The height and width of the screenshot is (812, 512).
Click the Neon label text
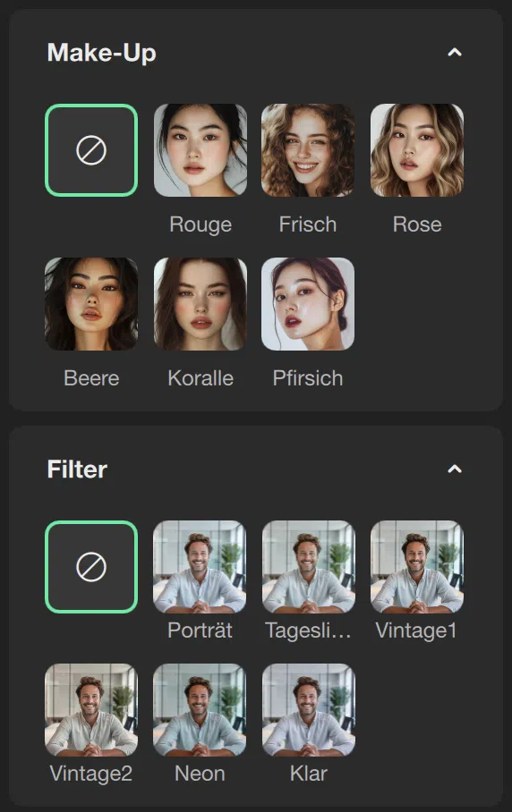click(200, 774)
